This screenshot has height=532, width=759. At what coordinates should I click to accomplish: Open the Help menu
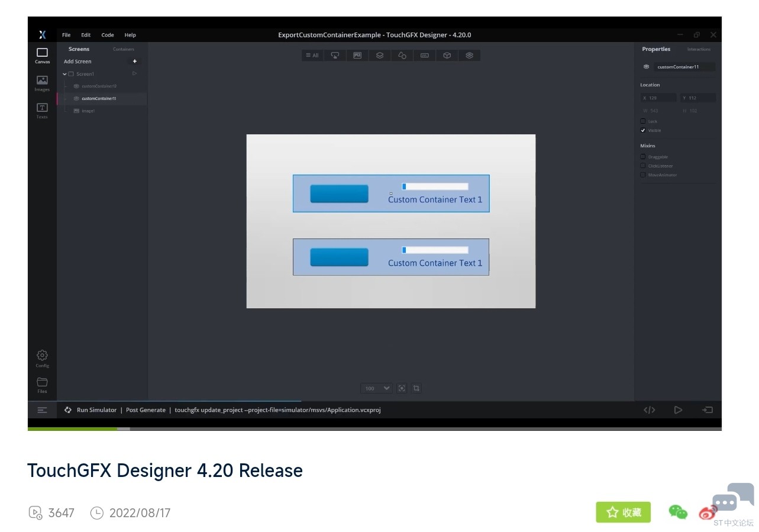pos(130,35)
